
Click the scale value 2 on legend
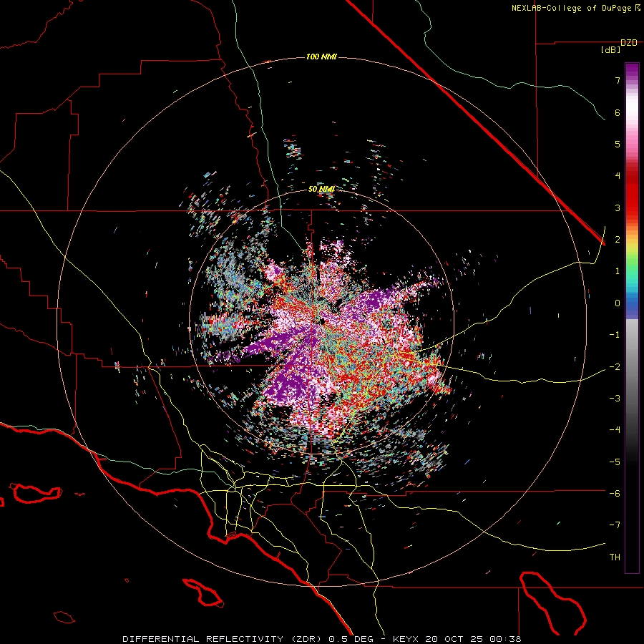click(x=618, y=240)
